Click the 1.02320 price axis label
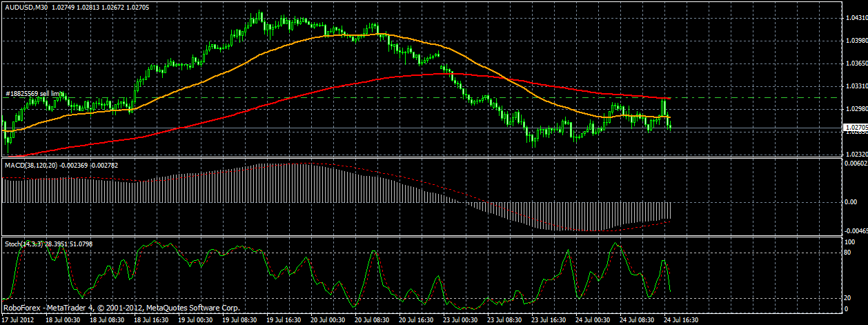This screenshot has height=325, width=868. click(x=856, y=154)
